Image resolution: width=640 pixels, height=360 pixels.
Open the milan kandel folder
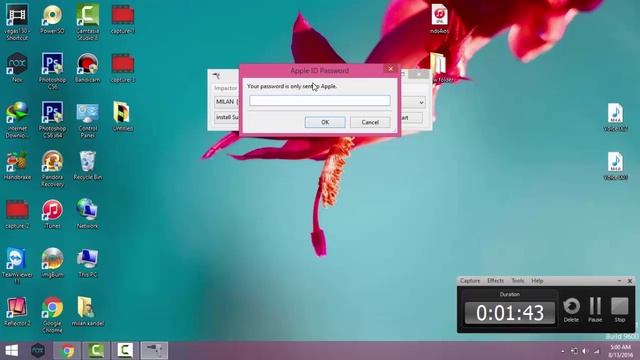[x=87, y=311]
